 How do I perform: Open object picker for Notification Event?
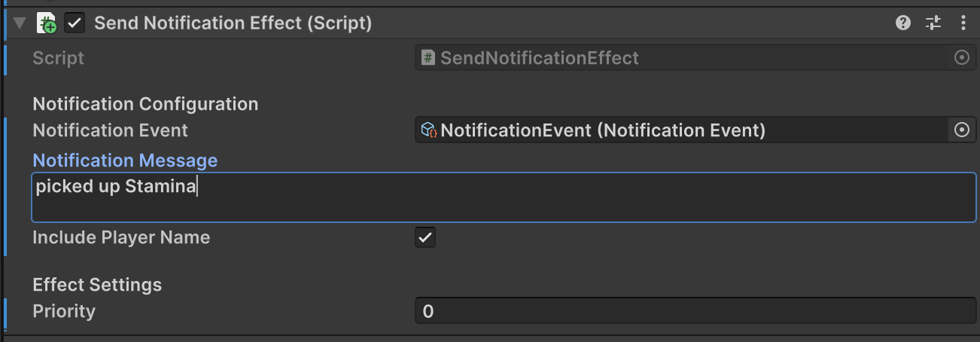pyautogui.click(x=961, y=130)
